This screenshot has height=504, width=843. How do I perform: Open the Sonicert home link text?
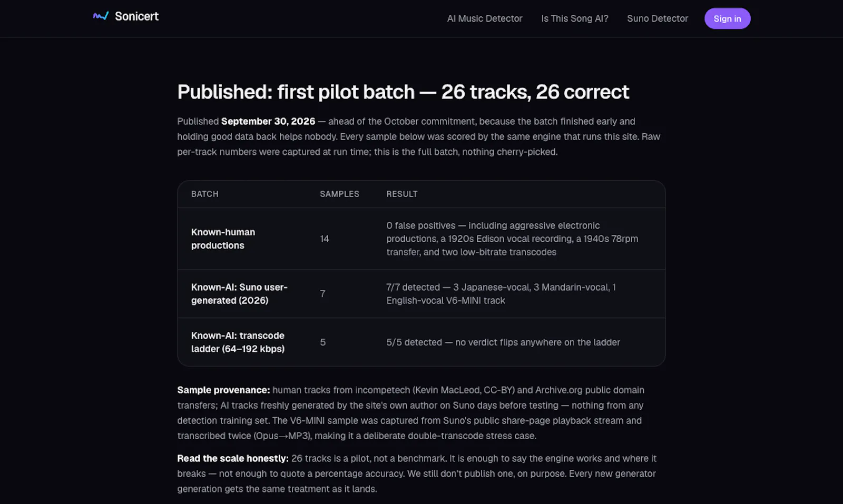click(x=136, y=16)
